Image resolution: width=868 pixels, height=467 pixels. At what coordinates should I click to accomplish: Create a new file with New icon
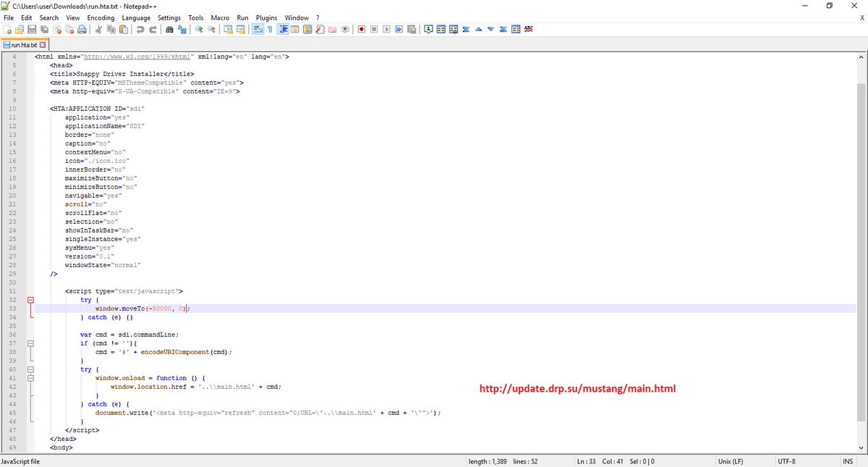tap(7, 30)
